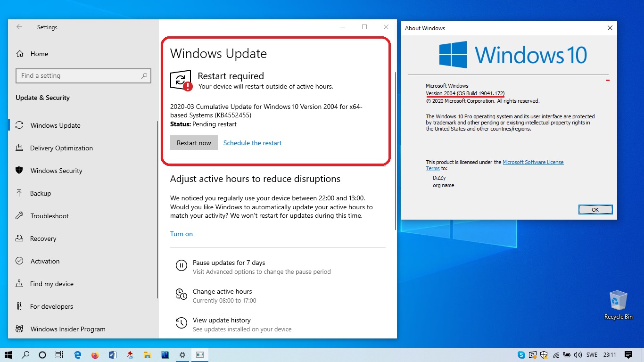Viewport: 644px width, 362px height.
Task: Maximize the Settings window
Action: click(x=364, y=27)
